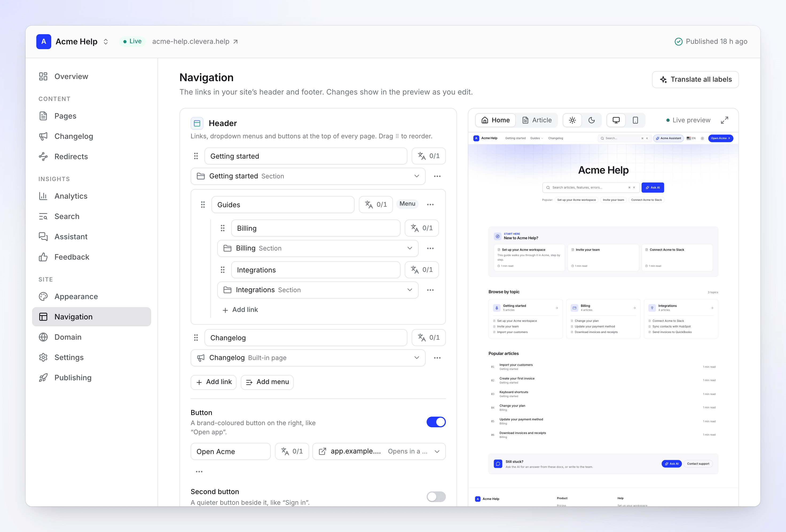Click the Open Acme button label field
The image size is (786, 532).
[x=230, y=451]
